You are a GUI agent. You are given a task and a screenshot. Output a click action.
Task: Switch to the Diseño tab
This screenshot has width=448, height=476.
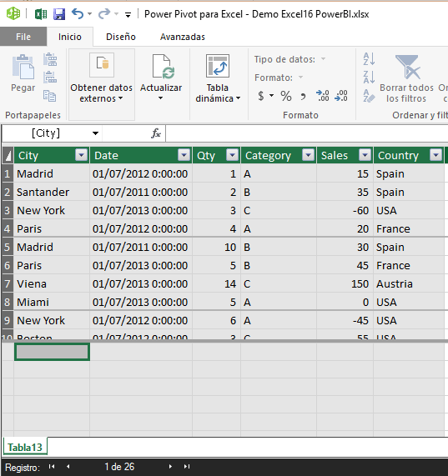[121, 37]
